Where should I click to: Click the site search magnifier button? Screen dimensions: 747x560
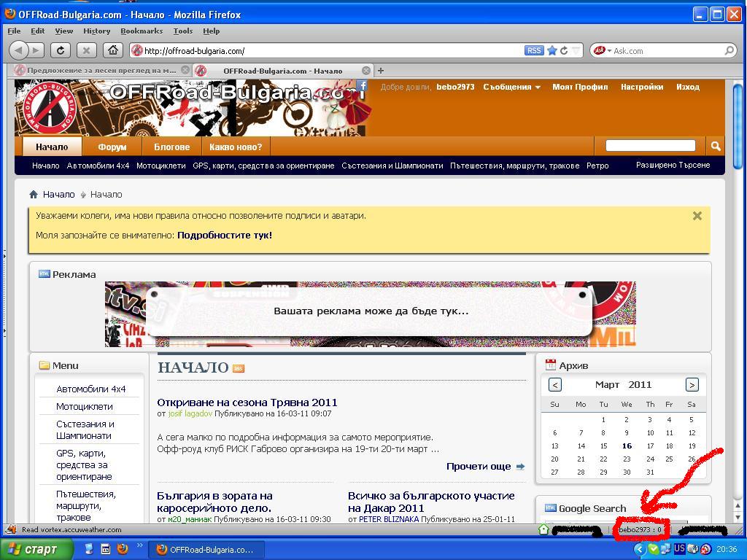715,146
